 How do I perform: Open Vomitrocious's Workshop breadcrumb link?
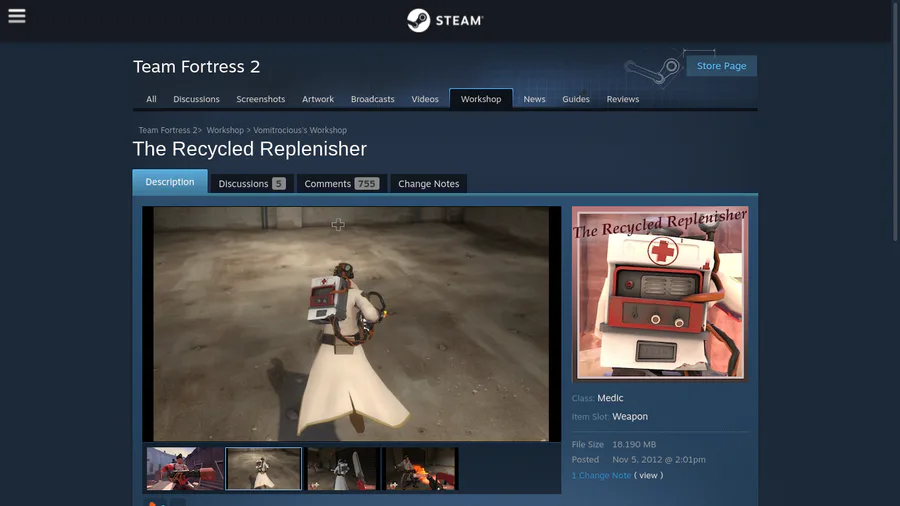tap(300, 130)
